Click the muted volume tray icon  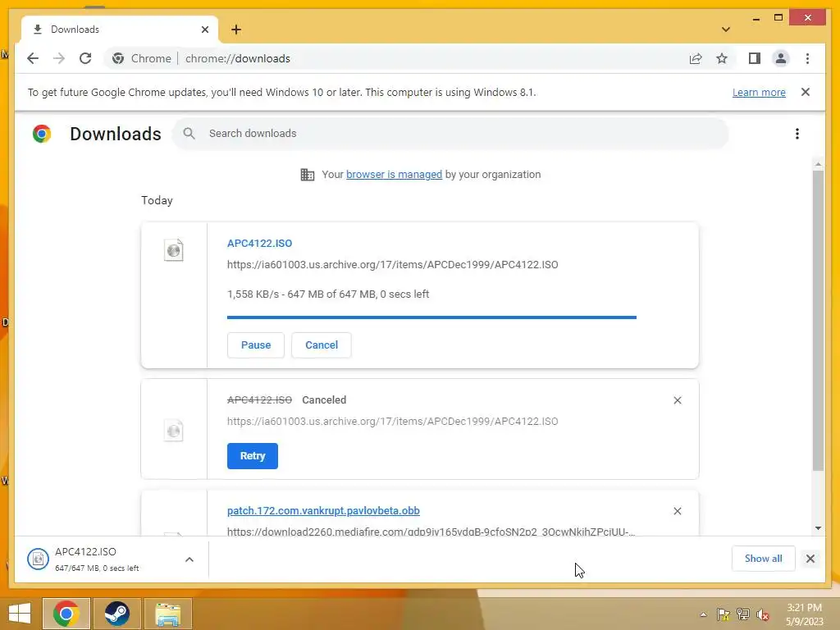pos(762,614)
